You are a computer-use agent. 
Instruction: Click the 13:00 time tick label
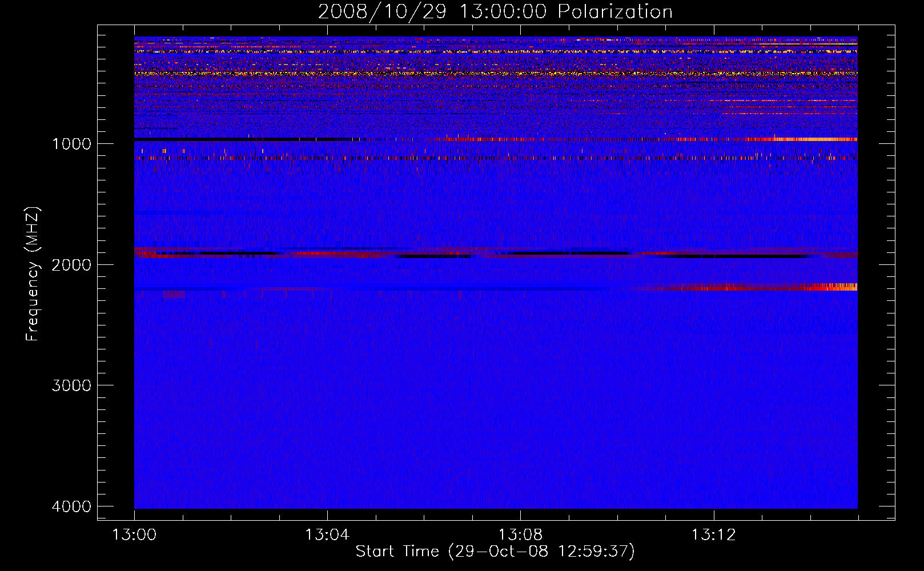[134, 535]
